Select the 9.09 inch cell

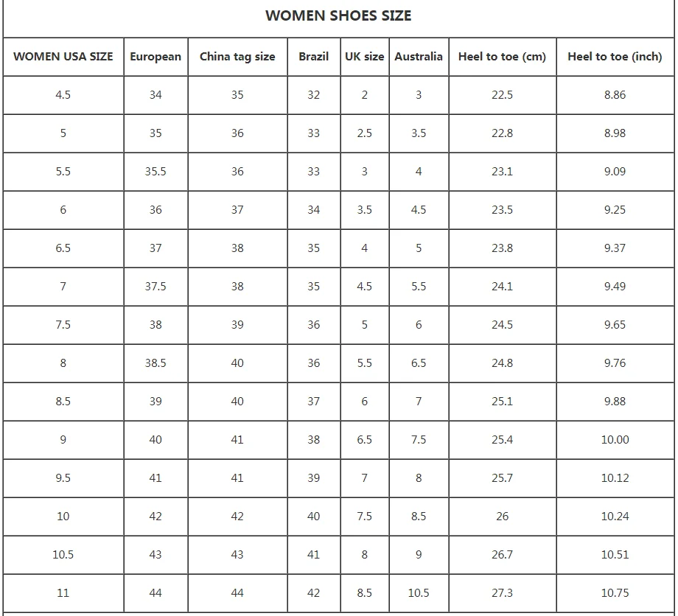615,172
